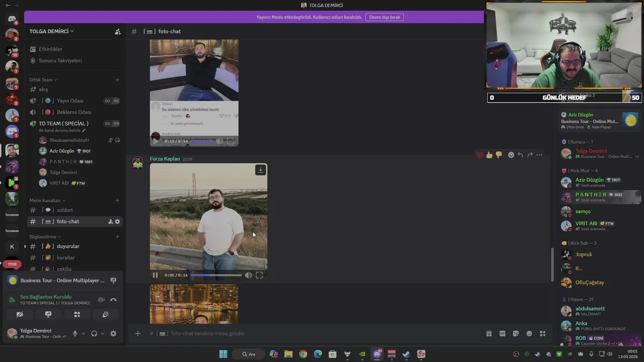Open the gift picker in message bar
This screenshot has width=644, height=362.
[489, 333]
